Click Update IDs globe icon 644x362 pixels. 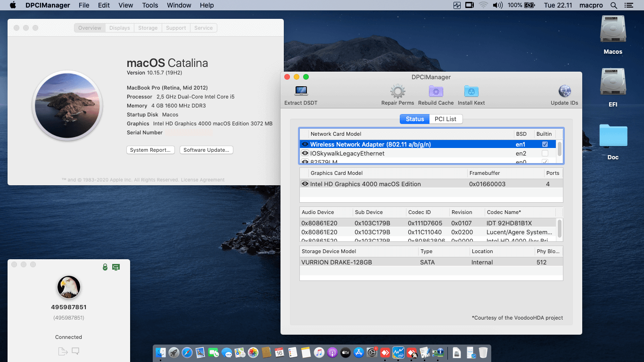coord(564,91)
